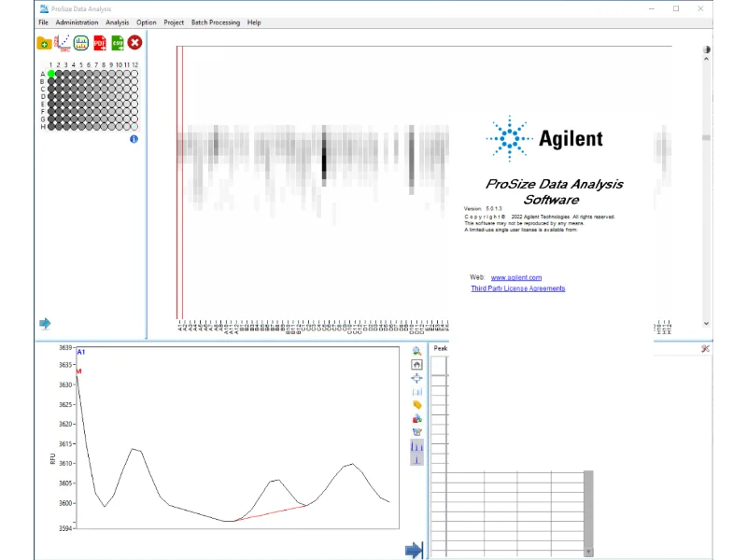Open a data file with the folder icon
This screenshot has height=560, width=747.
[44, 43]
